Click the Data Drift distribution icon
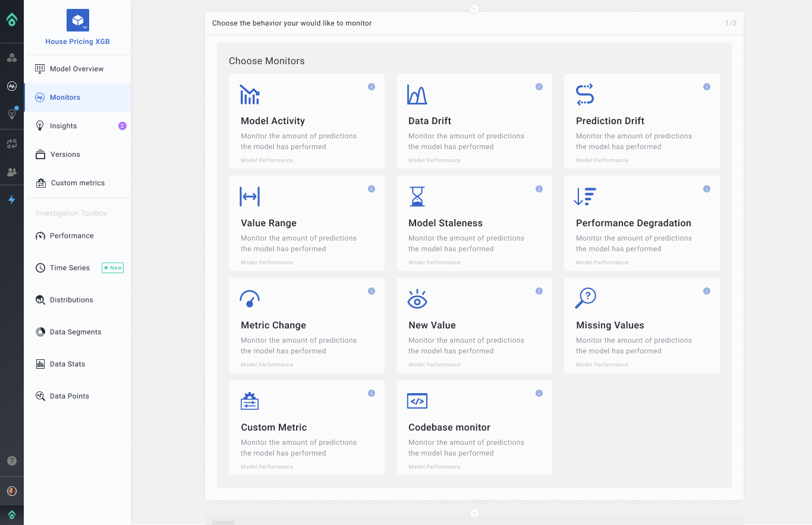This screenshot has height=525, width=812. coord(417,94)
